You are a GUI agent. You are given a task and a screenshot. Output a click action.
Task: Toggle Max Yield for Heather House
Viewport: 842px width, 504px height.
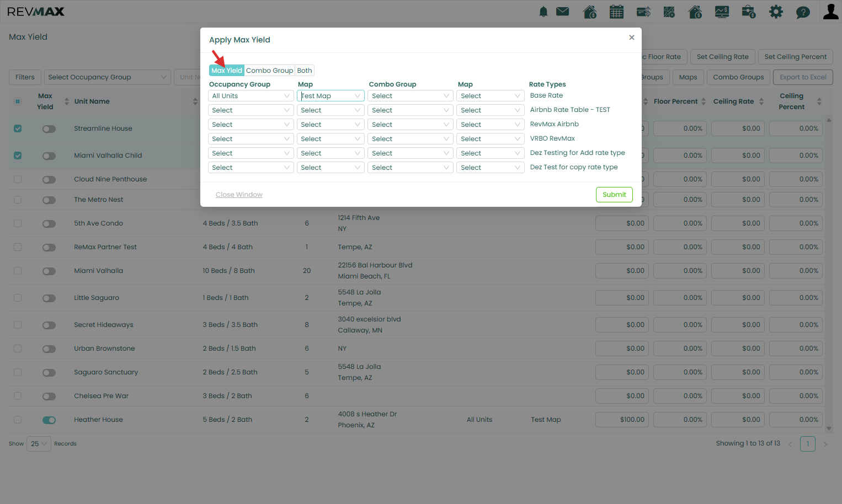tap(49, 420)
